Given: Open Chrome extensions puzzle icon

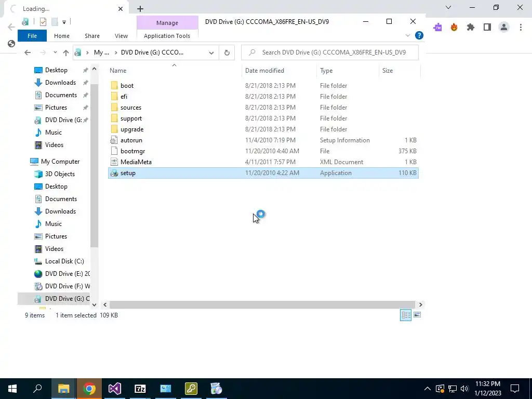Looking at the screenshot, I should 471,27.
